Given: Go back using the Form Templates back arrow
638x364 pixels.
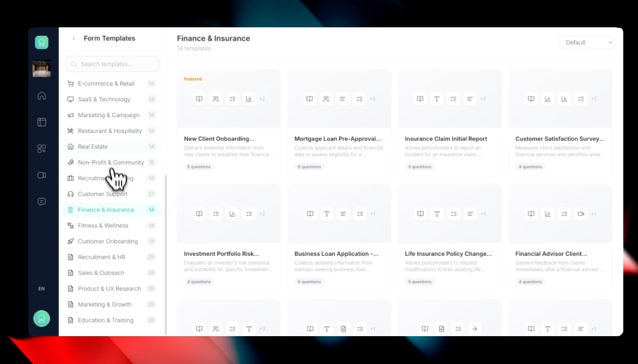Looking at the screenshot, I should 73,38.
